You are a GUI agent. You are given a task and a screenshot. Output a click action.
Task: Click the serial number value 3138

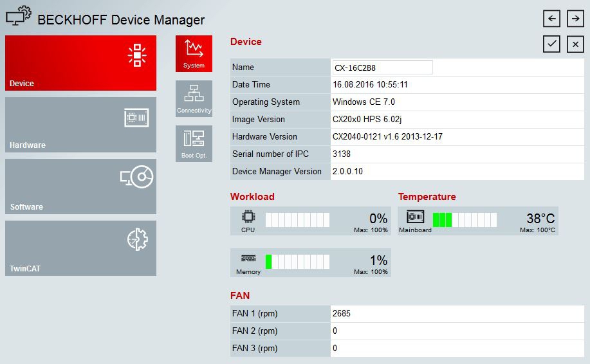341,154
